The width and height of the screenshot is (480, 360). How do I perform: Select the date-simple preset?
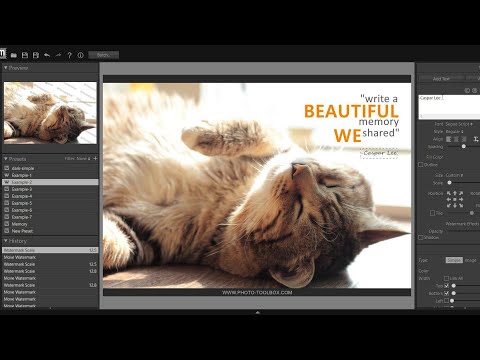(x=50, y=168)
